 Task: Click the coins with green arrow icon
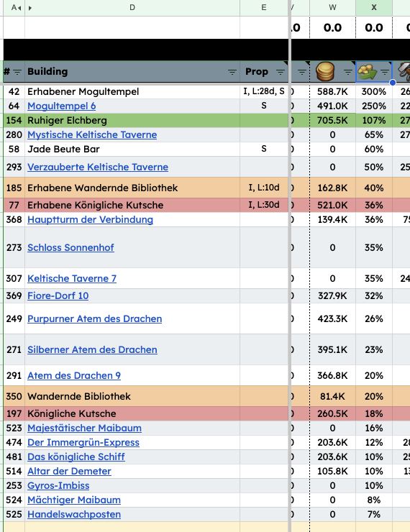(x=368, y=72)
